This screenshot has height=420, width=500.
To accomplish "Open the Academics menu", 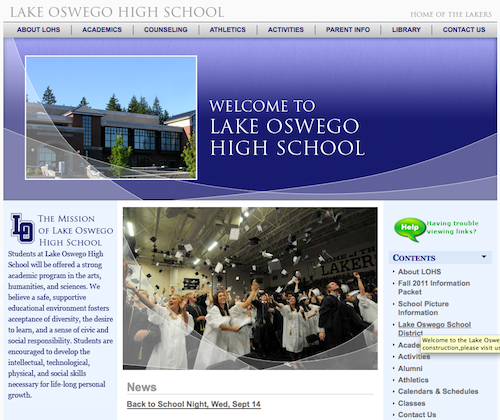I will tap(102, 30).
